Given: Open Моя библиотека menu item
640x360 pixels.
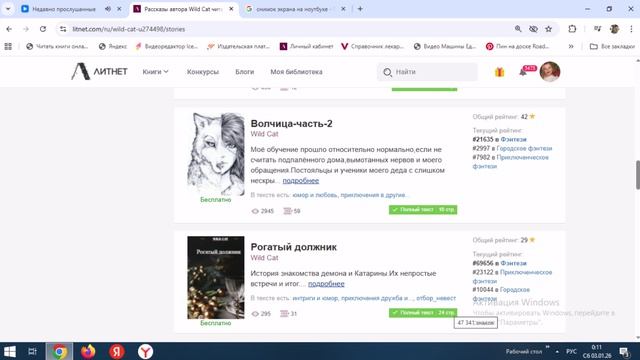Looking at the screenshot, I should pos(296,72).
